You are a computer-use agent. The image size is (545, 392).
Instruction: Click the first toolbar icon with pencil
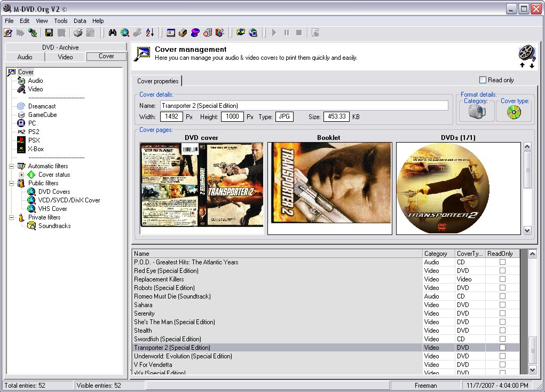pos(8,33)
